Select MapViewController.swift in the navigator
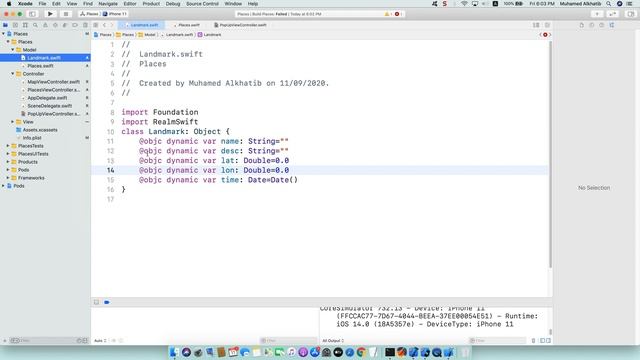This screenshot has height=360, width=640. click(x=53, y=82)
